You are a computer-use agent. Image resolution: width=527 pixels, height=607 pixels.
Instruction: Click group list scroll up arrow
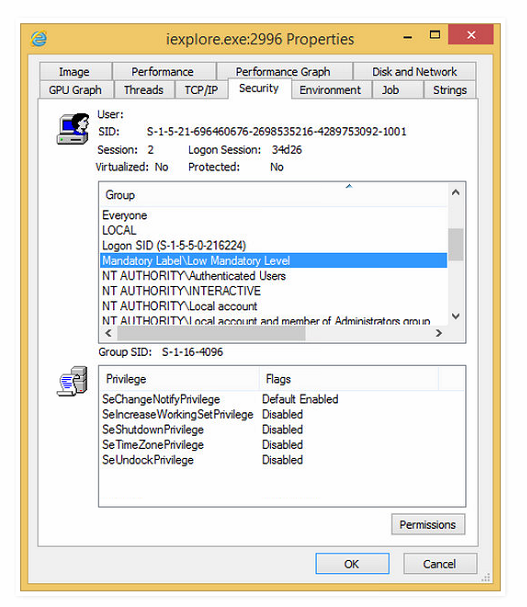(x=456, y=192)
